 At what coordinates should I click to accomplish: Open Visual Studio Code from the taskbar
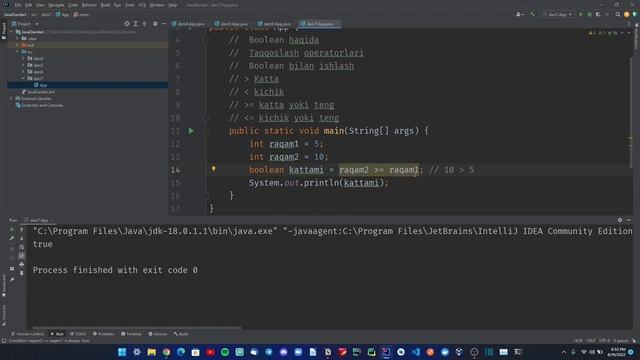[416, 352]
